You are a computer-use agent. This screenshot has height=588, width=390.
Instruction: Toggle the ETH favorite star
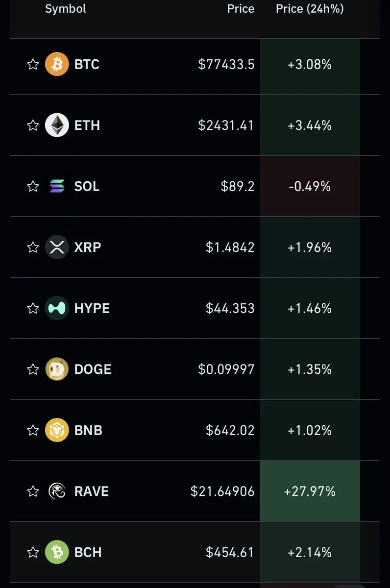33,125
